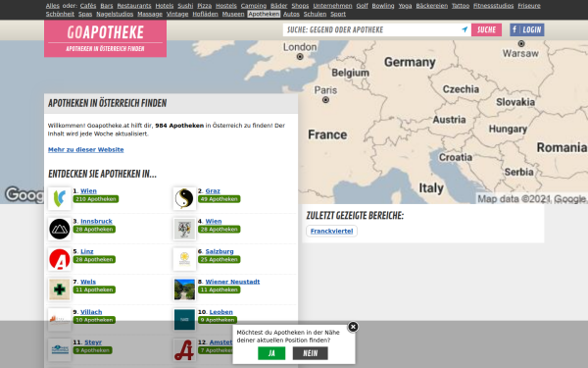Close the location prompt popup
Screen dimensions: 588x368
pos(353,327)
